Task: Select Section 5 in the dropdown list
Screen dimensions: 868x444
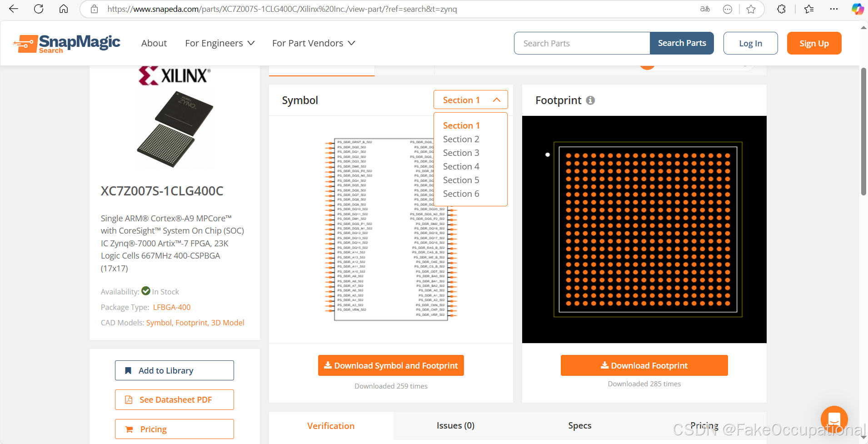Action: coord(461,180)
